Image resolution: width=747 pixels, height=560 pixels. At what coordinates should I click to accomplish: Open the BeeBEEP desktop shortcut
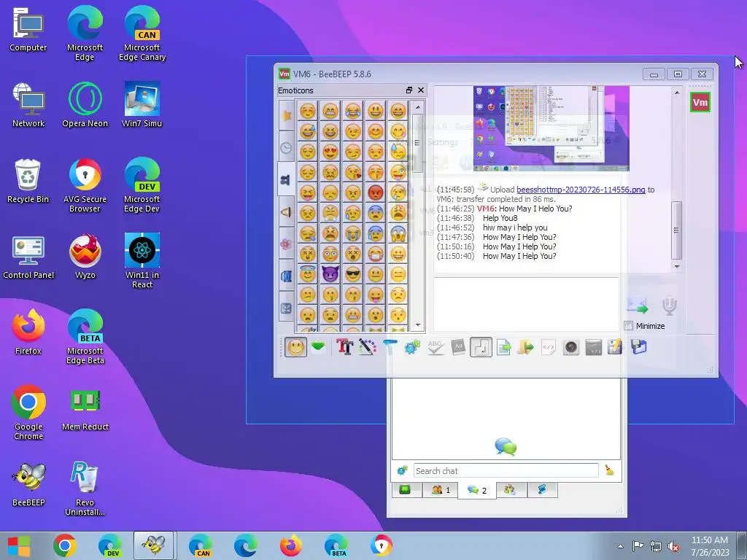pos(28,483)
